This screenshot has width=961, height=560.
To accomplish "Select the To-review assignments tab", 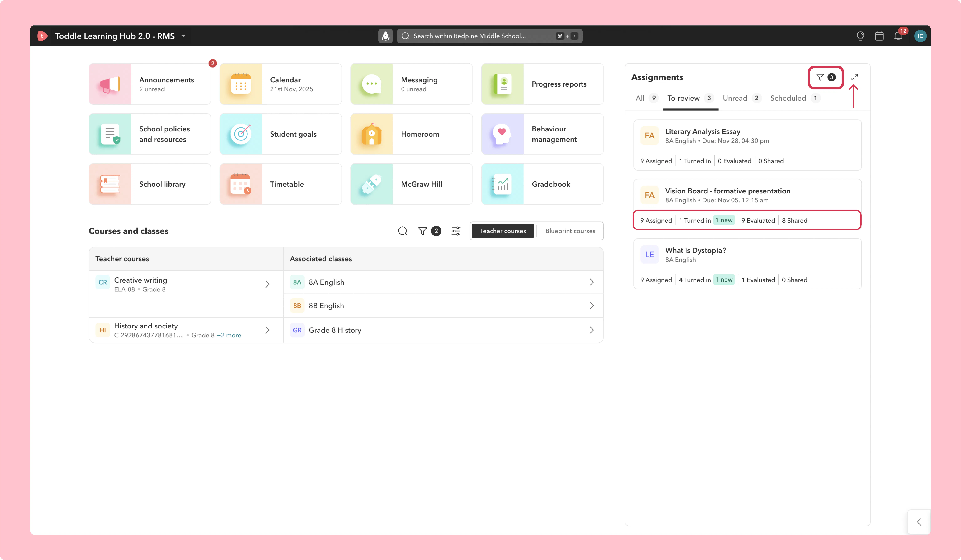I will pyautogui.click(x=690, y=98).
